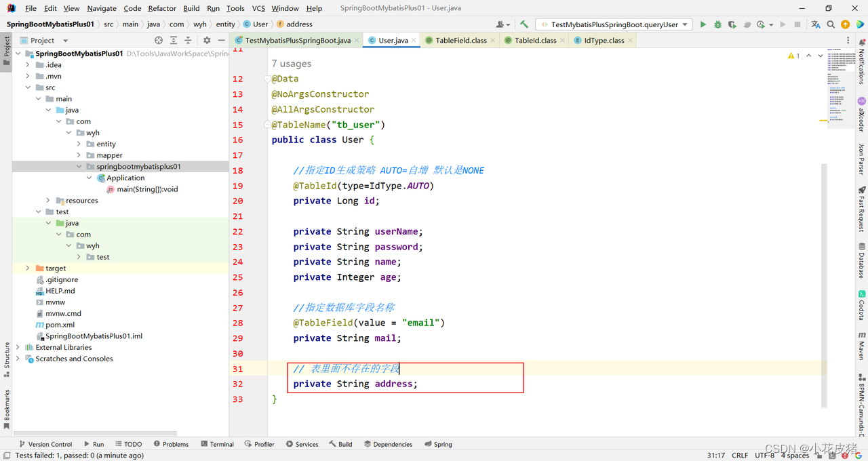Expand the resources folder

click(48, 201)
